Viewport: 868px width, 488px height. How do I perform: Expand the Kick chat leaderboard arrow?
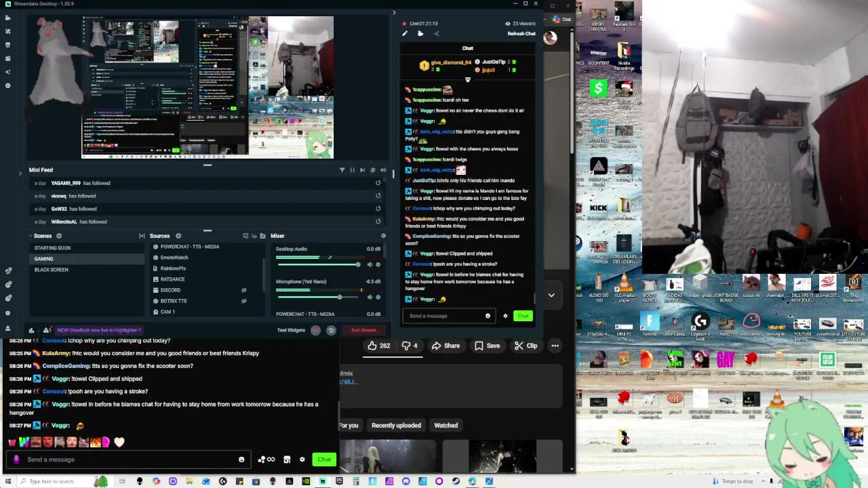467,80
